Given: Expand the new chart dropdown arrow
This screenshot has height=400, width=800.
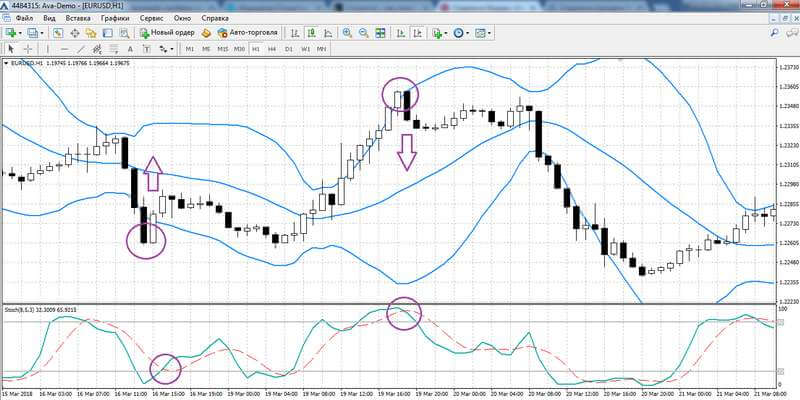Looking at the screenshot, I should click(20, 33).
